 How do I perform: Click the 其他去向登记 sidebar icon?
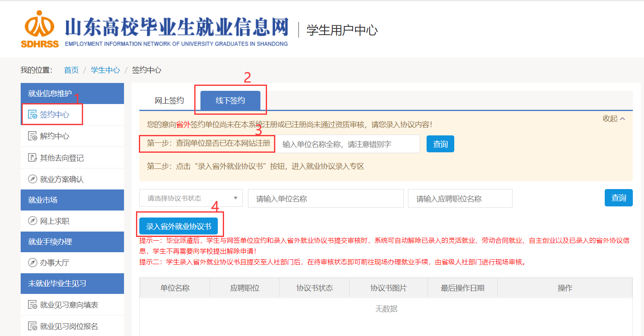32,158
